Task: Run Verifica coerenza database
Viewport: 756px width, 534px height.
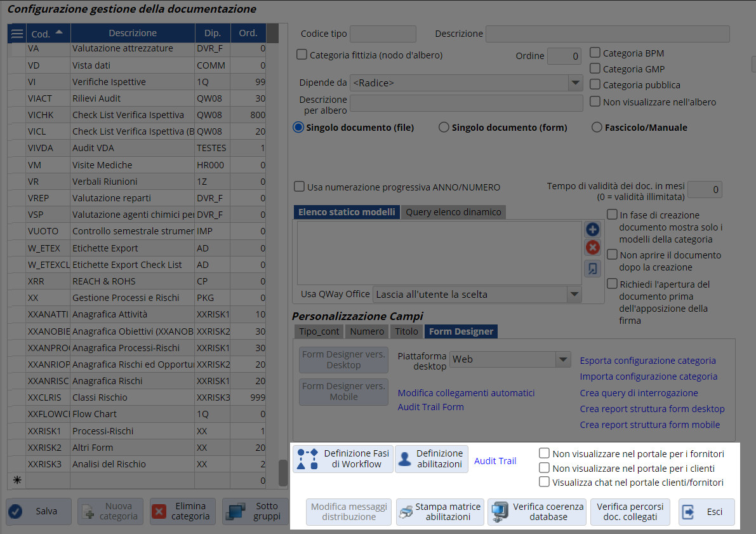Action: 537,512
